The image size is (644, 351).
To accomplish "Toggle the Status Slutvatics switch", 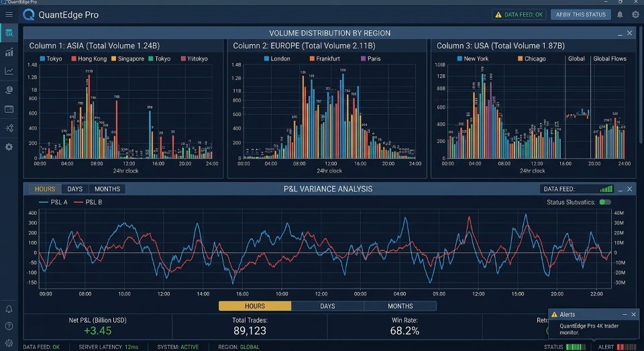I will (605, 202).
